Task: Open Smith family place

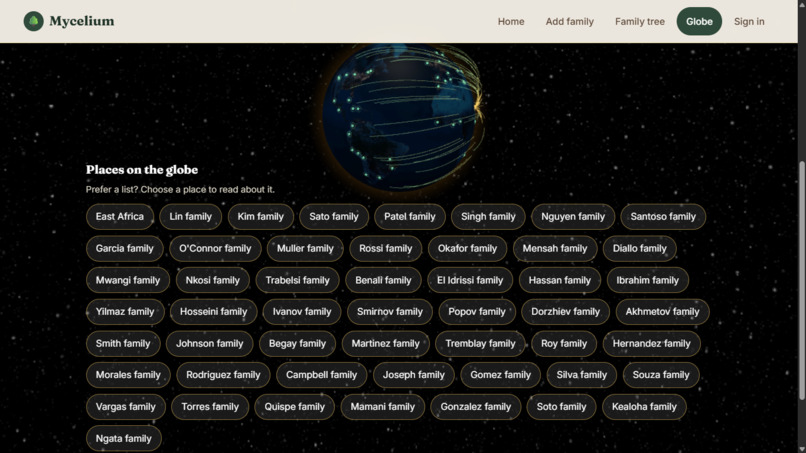Action: pyautogui.click(x=123, y=343)
